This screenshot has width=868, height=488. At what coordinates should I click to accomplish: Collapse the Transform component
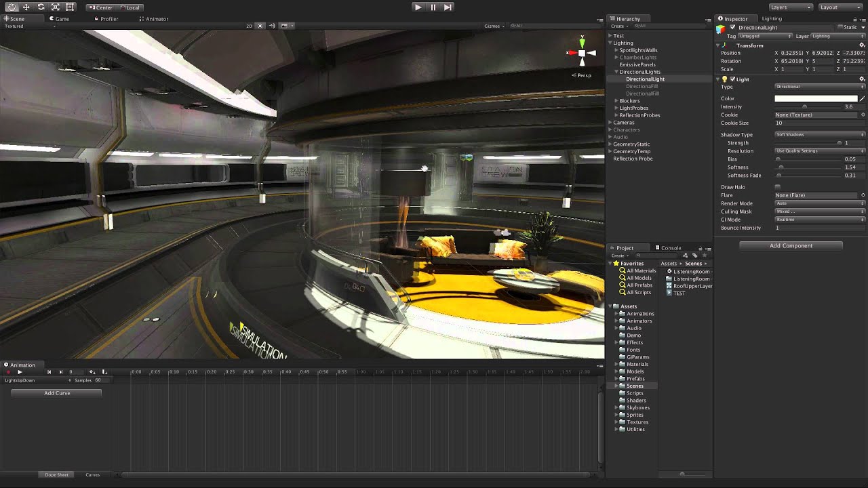tap(719, 45)
